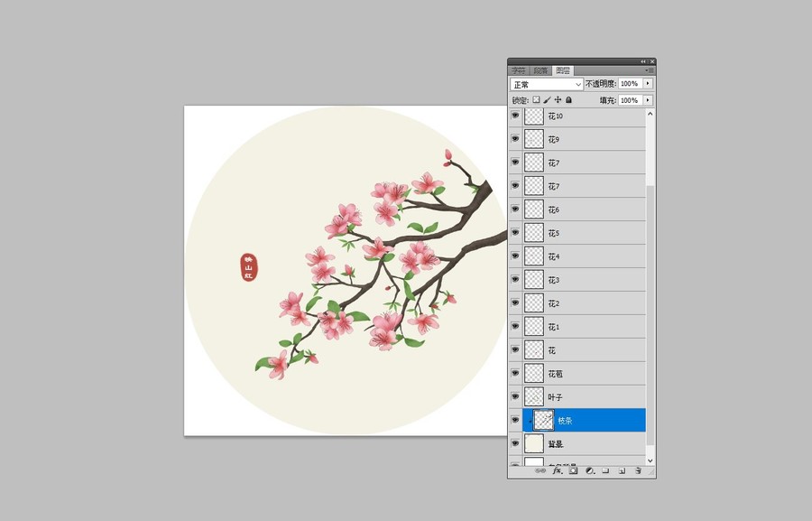Toggle visibility of the 花6 layer

[515, 209]
